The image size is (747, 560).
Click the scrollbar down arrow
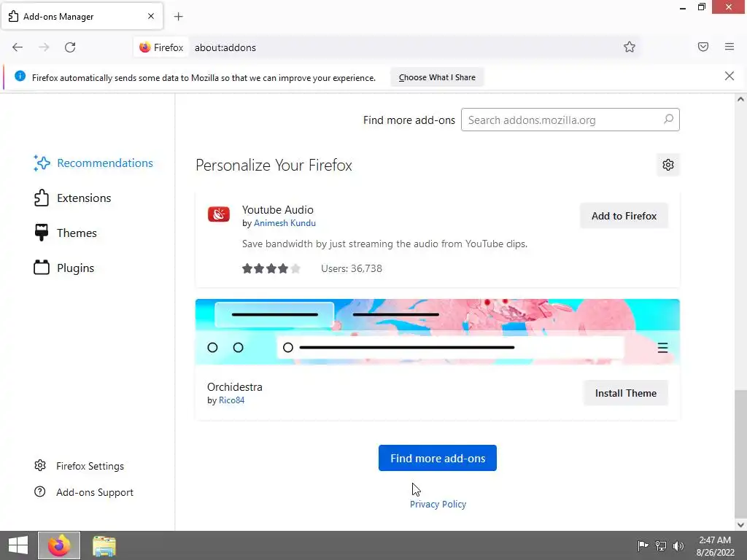point(740,525)
